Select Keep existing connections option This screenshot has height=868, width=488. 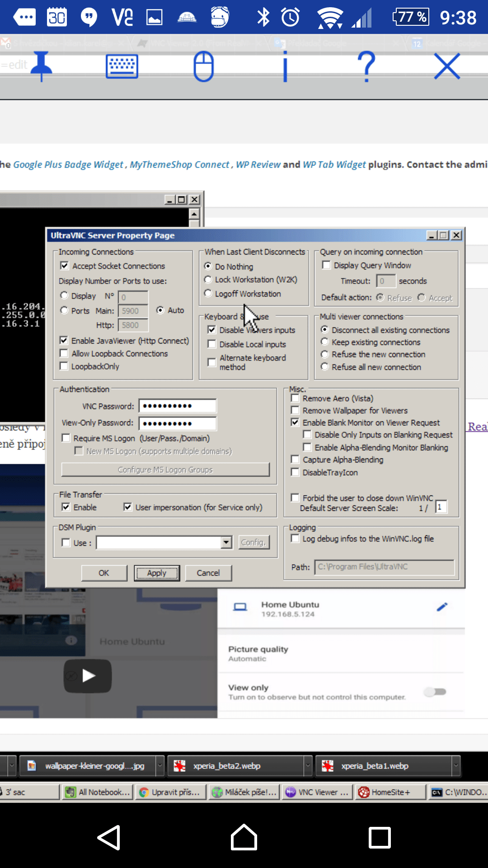pos(324,342)
